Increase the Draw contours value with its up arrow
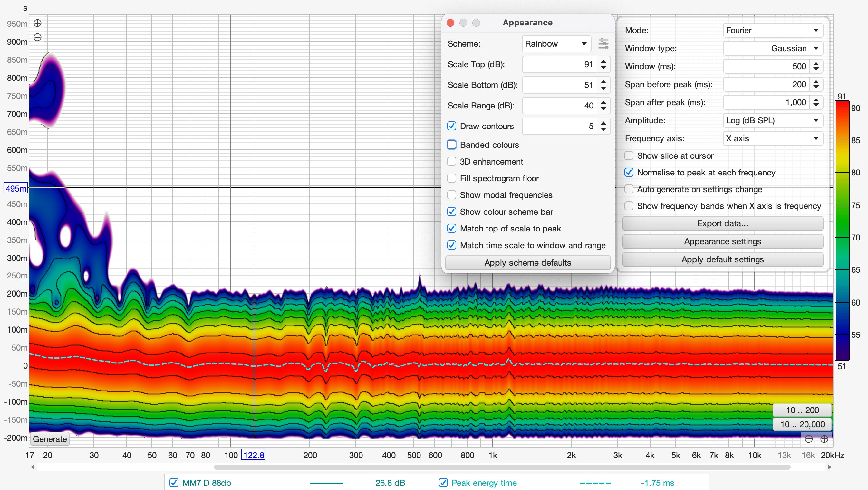This screenshot has height=490, width=868. (x=603, y=123)
